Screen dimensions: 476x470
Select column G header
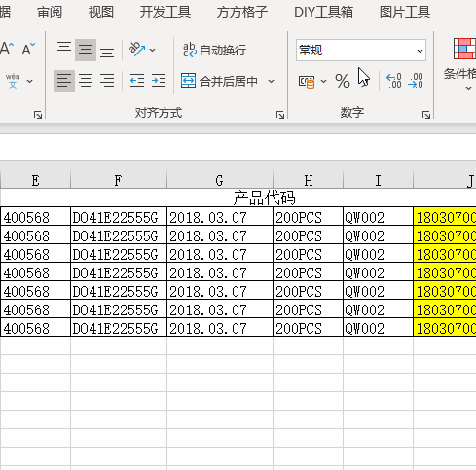click(x=220, y=180)
